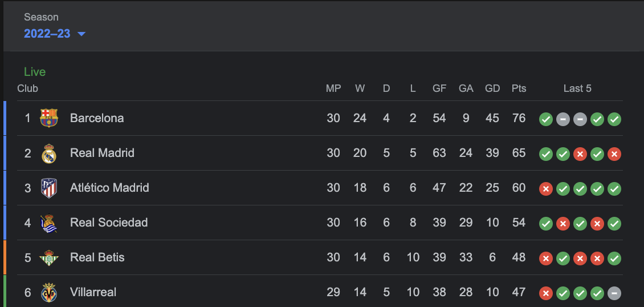Click the Pts column header
The image size is (644, 307).
tap(519, 88)
